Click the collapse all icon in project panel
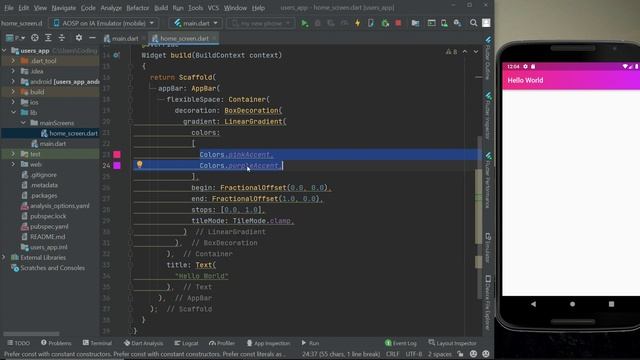The width and height of the screenshot is (640, 360). pyautogui.click(x=62, y=38)
